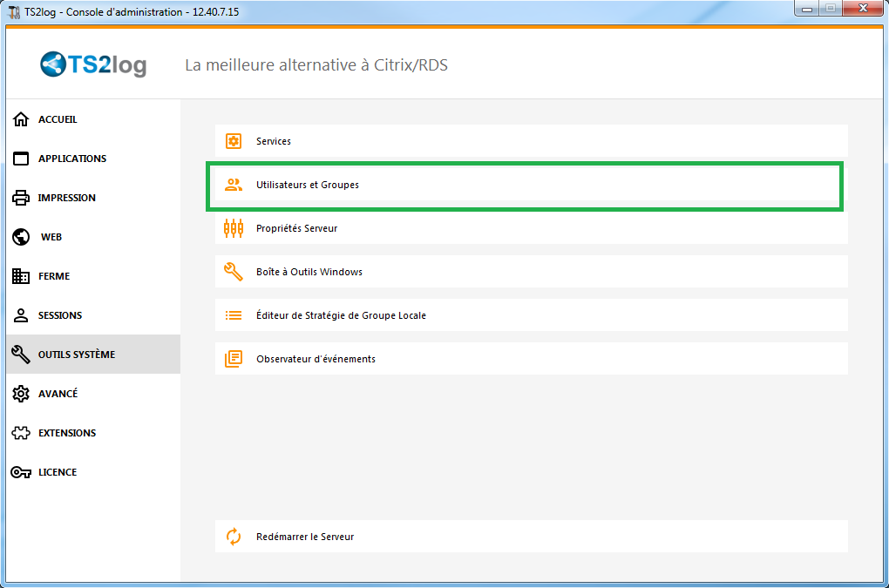This screenshot has width=889, height=588.
Task: Open Observateur d'événements
Action: (532, 359)
